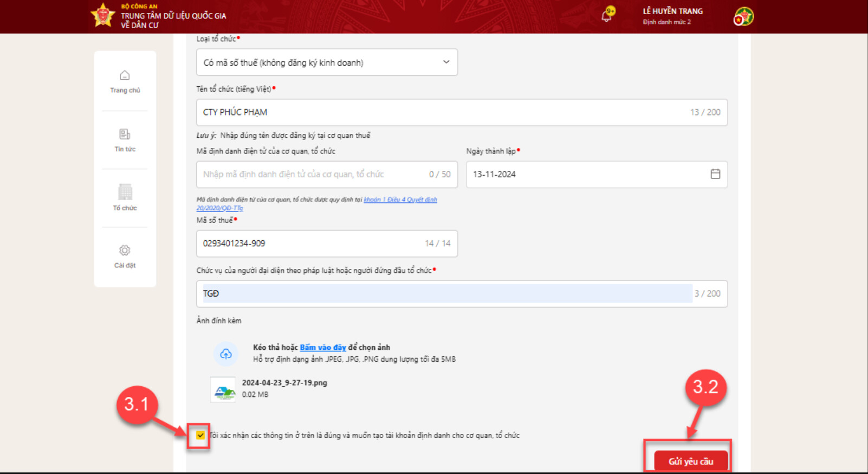Focus the Mã định danh điện tử field
The height and width of the screenshot is (474, 868).
coord(312,174)
